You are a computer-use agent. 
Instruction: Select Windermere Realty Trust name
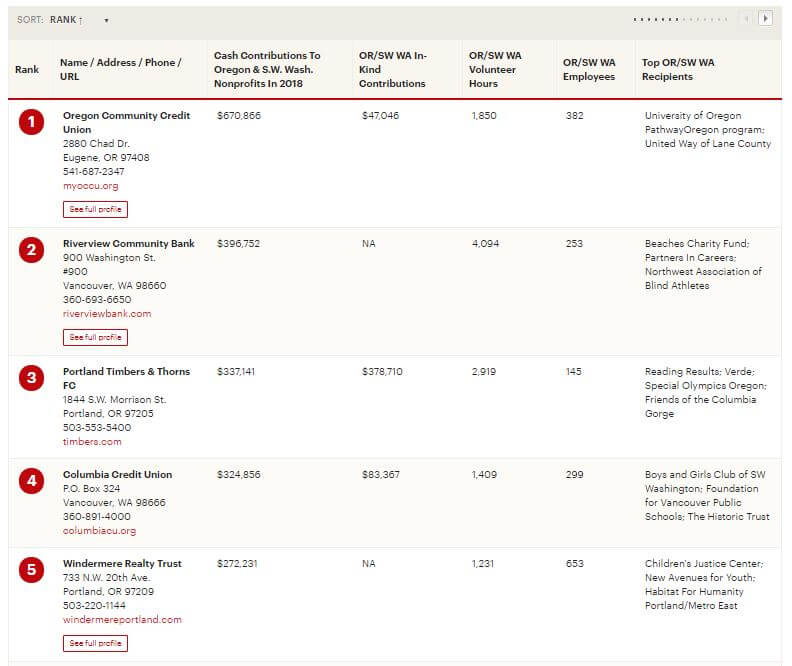(x=122, y=563)
